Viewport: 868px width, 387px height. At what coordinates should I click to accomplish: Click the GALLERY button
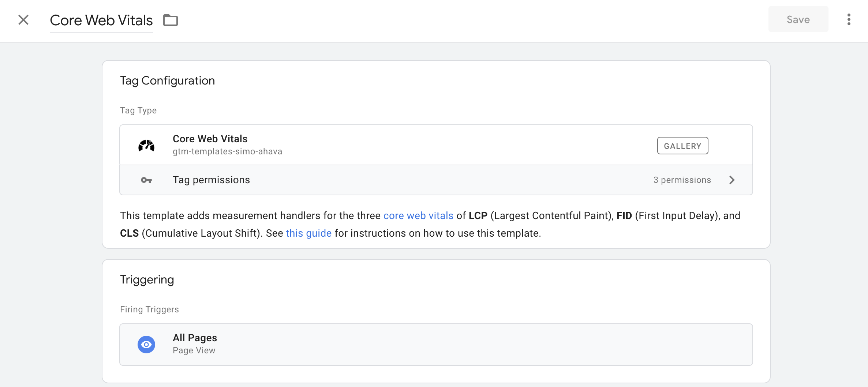pos(682,145)
